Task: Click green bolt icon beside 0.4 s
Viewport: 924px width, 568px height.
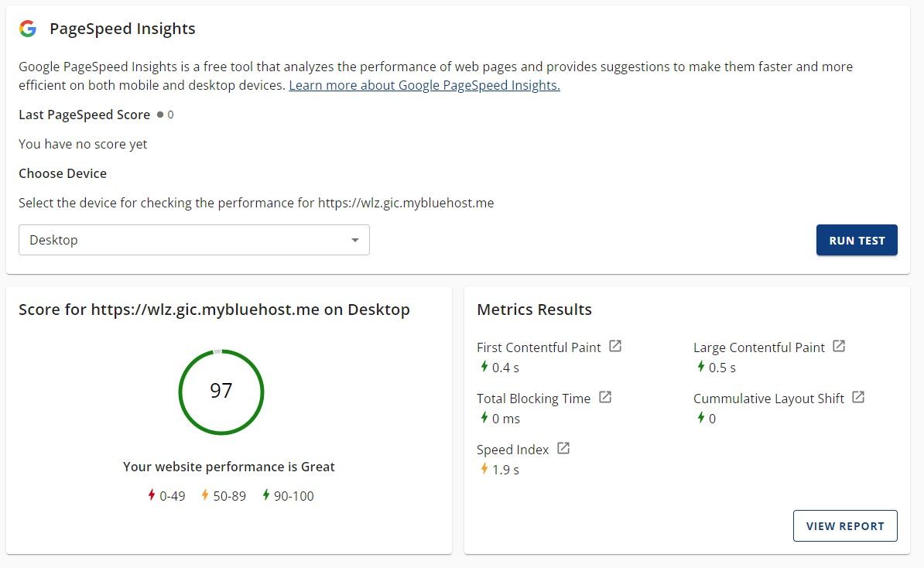Action: click(x=484, y=367)
